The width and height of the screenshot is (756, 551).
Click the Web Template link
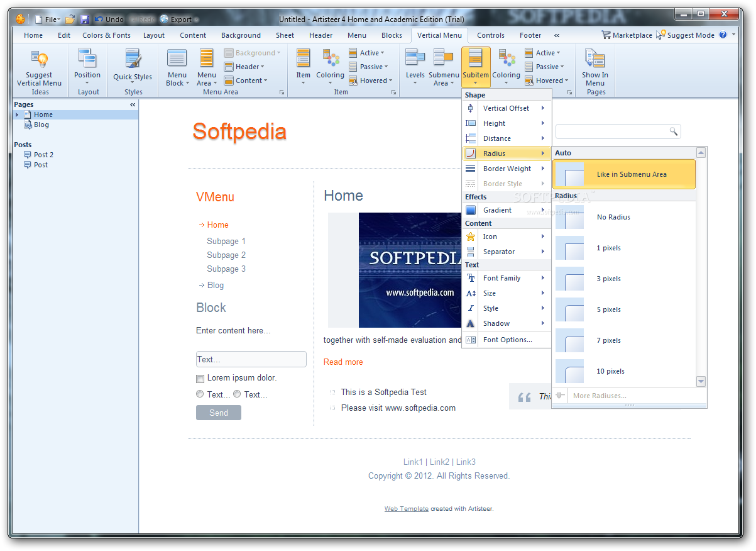407,509
